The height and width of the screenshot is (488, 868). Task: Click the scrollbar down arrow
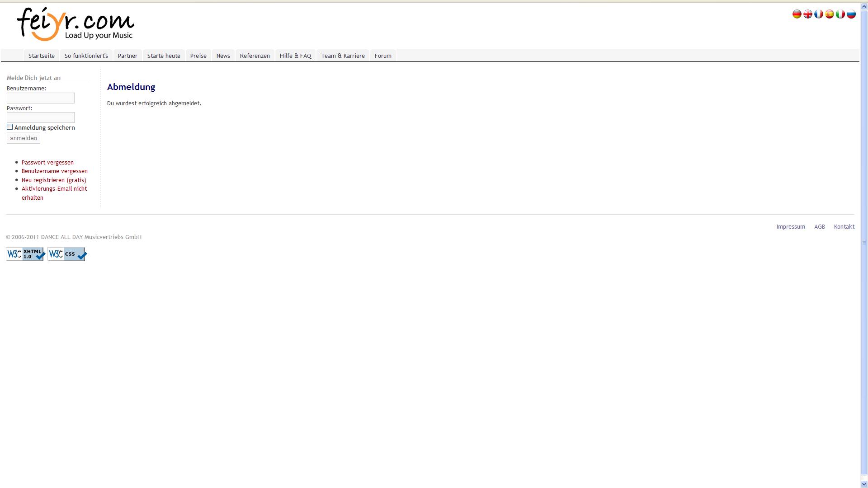coord(864,484)
